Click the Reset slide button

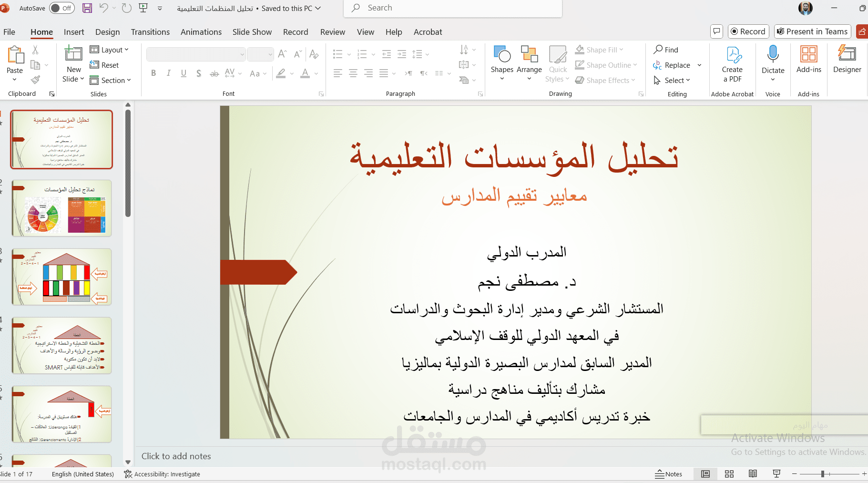[104, 65]
